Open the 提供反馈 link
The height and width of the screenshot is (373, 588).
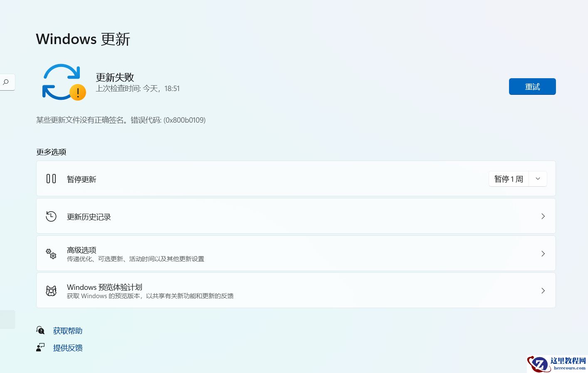click(x=68, y=348)
